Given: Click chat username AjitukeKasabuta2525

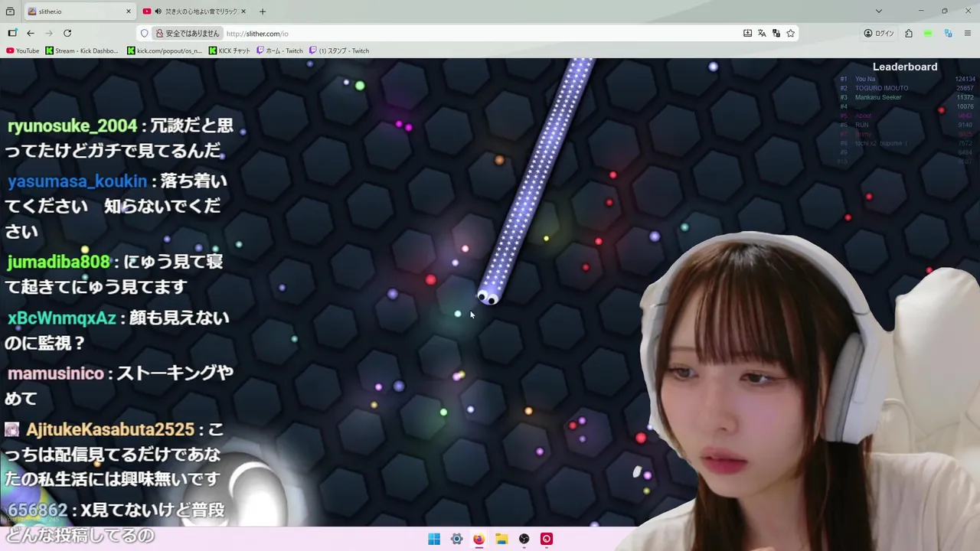Looking at the screenshot, I should [x=110, y=429].
